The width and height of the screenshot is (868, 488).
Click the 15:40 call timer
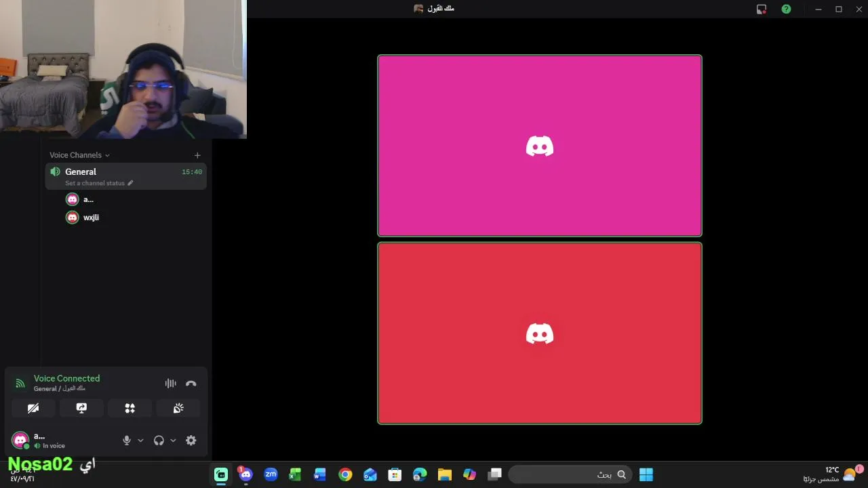click(192, 172)
